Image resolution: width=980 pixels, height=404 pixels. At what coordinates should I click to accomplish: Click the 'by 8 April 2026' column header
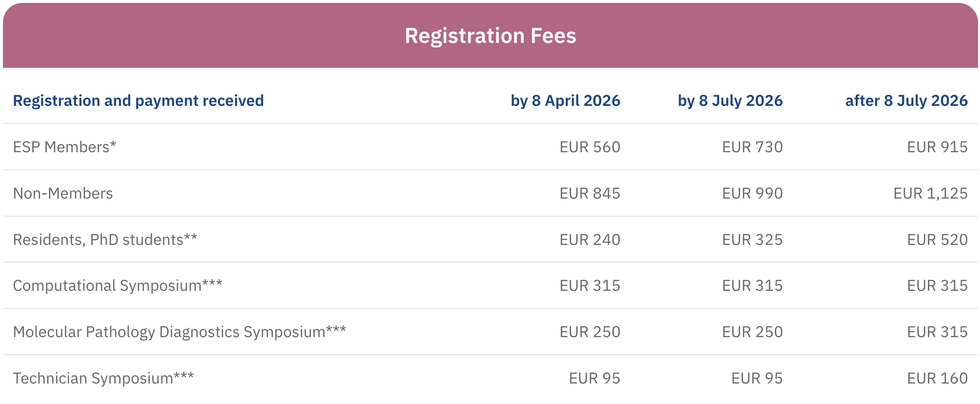tap(565, 101)
